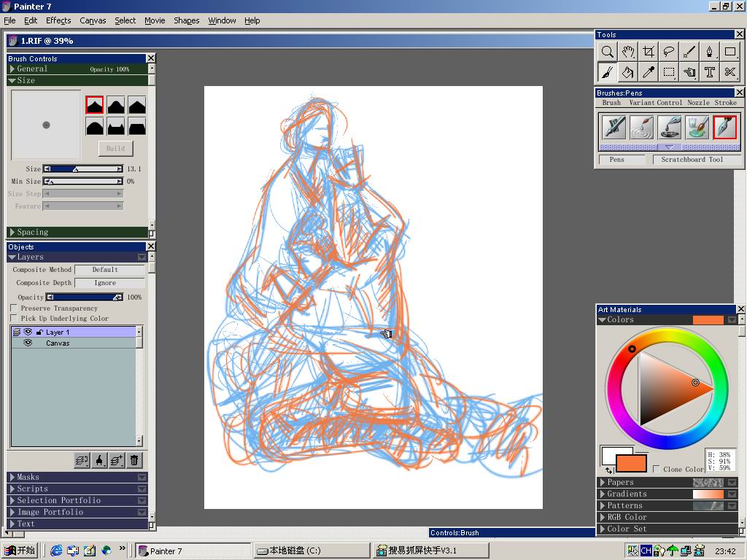Select the Dropper tool
Viewport: 747px width, 560px height.
(648, 72)
